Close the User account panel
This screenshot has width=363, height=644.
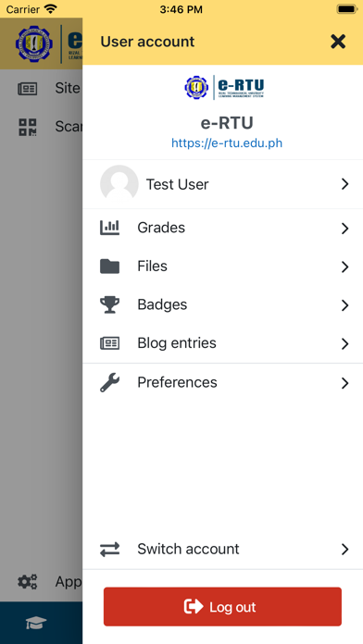(x=338, y=42)
